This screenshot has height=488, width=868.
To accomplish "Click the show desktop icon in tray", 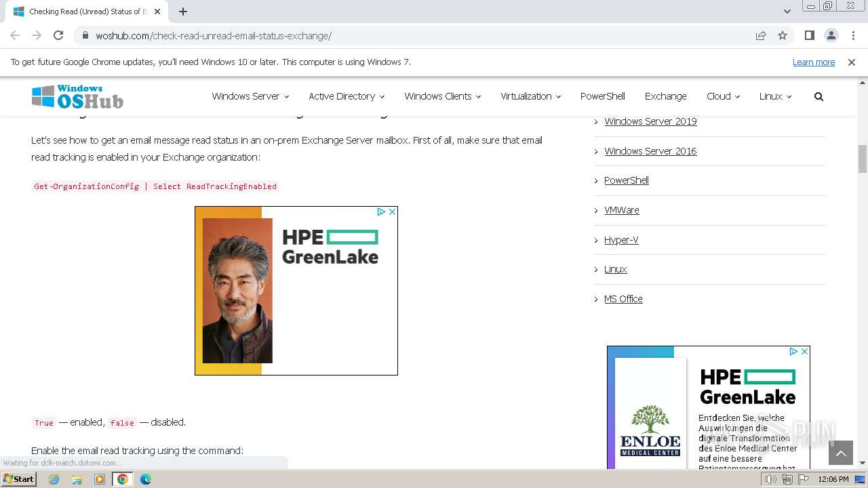I will pos(860,479).
